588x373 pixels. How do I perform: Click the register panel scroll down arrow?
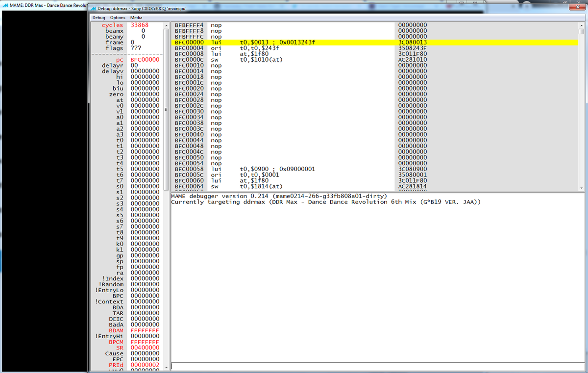pyautogui.click(x=167, y=367)
